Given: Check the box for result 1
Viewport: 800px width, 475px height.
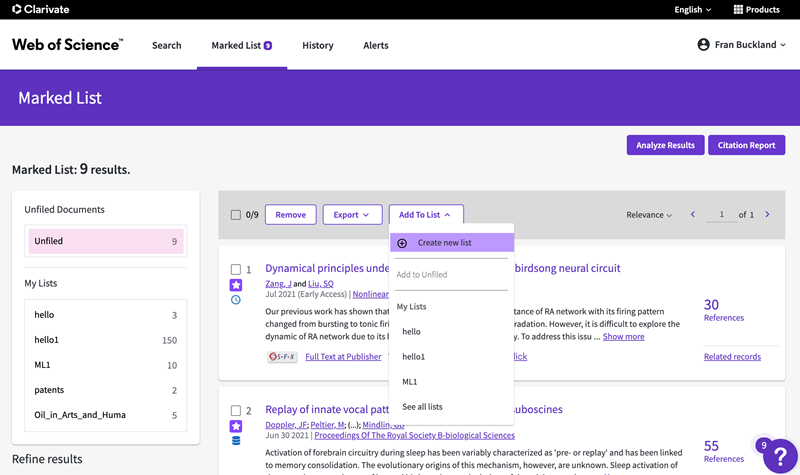Looking at the screenshot, I should pyautogui.click(x=236, y=269).
